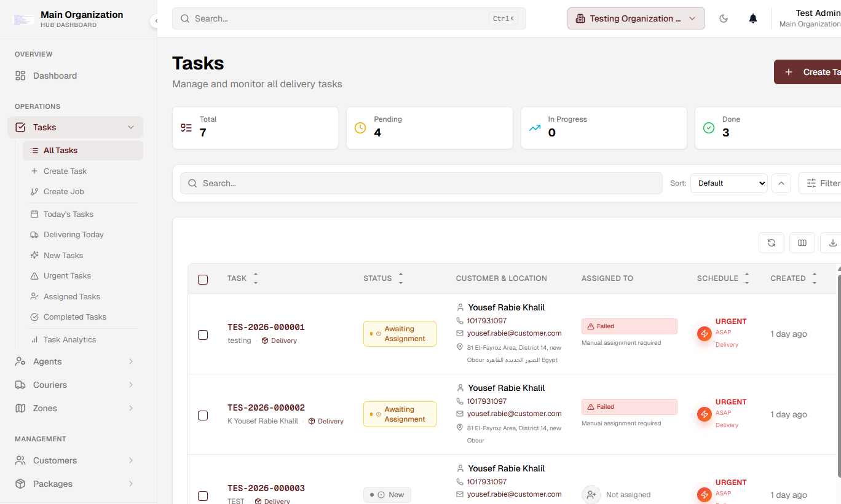Image resolution: width=841 pixels, height=504 pixels.
Task: Expand the Agents submenu chevron
Action: (131, 361)
